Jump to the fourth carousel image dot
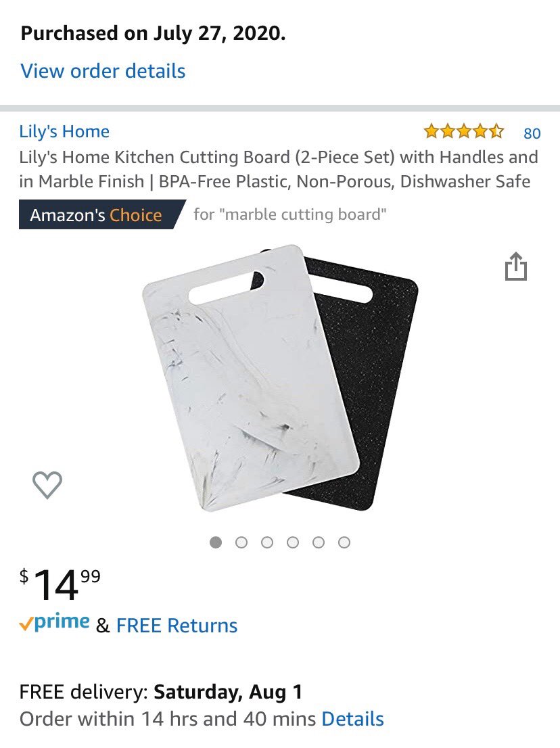 293,542
